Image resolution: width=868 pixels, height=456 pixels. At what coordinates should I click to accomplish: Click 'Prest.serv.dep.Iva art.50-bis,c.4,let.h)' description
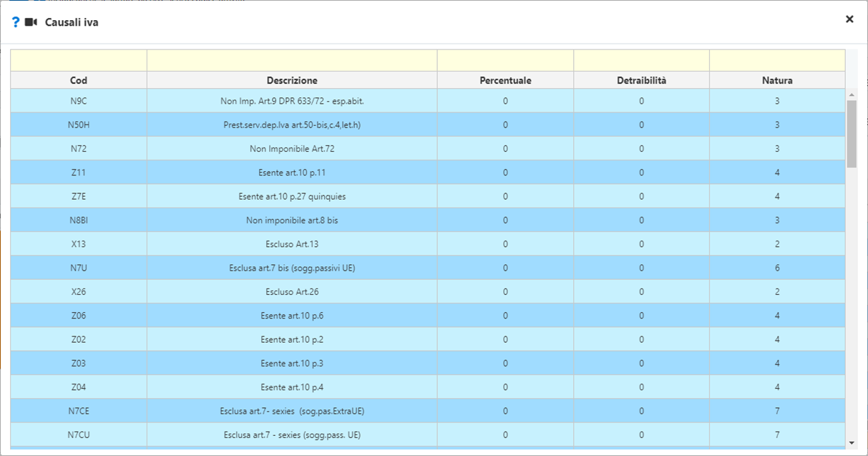click(x=292, y=125)
